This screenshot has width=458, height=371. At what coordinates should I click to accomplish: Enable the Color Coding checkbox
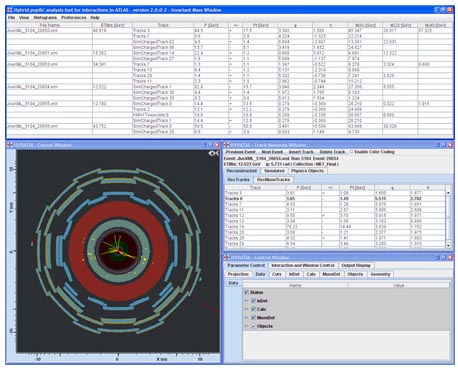tap(351, 152)
